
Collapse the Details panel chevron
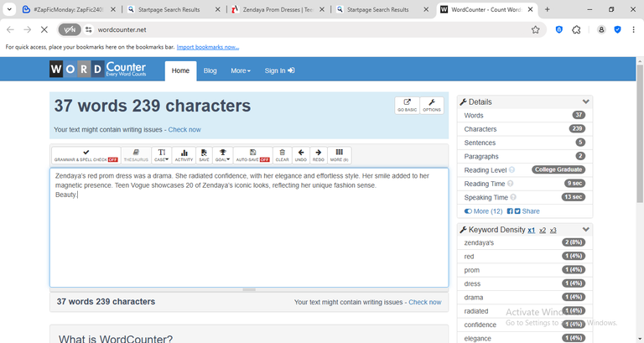585,101
